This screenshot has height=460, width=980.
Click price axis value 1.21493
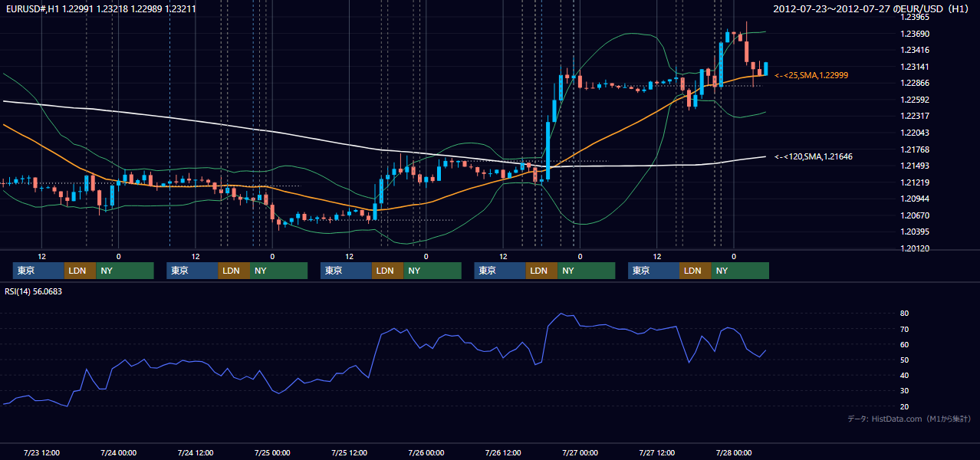(x=915, y=166)
